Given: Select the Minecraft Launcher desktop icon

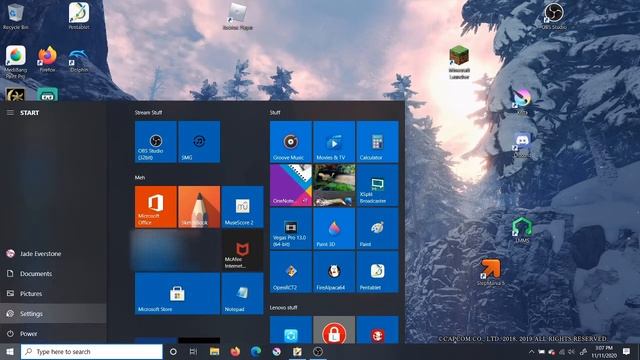Looking at the screenshot, I should coord(459,62).
